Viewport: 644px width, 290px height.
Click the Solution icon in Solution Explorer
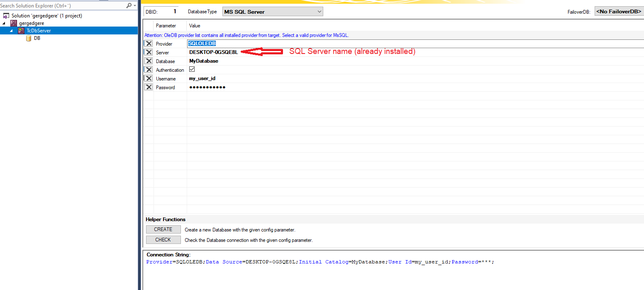6,15
